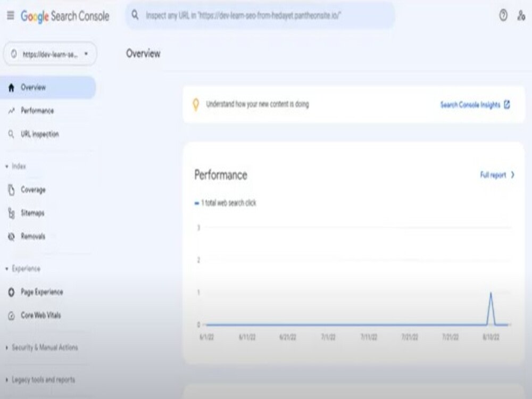Click the gauge icon beside Core Web Vitals
The height and width of the screenshot is (399, 532).
[x=11, y=316]
